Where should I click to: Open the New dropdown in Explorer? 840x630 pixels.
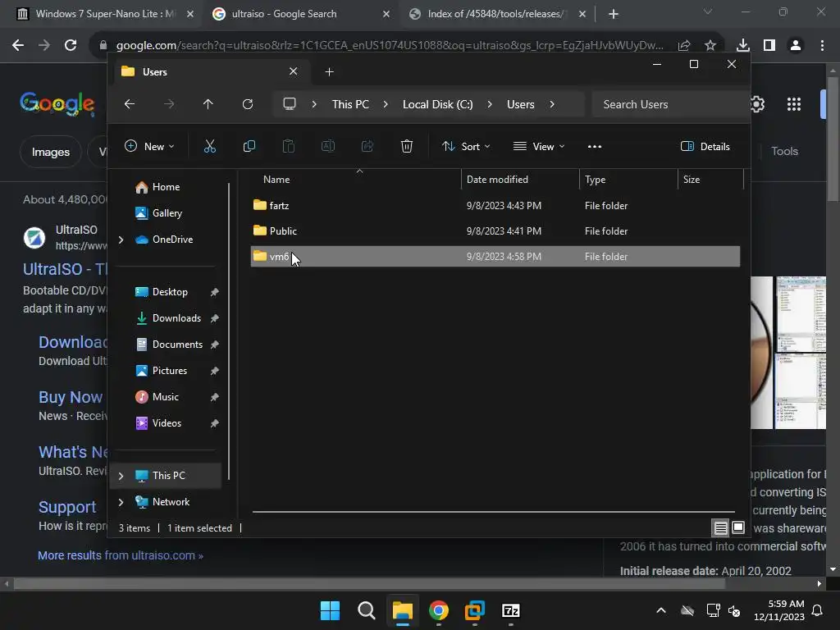tap(149, 146)
